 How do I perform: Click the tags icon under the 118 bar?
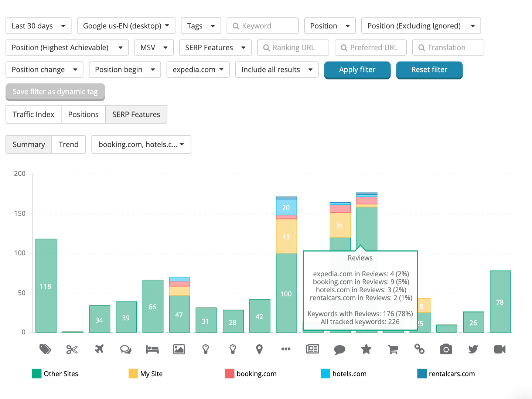[x=45, y=349]
